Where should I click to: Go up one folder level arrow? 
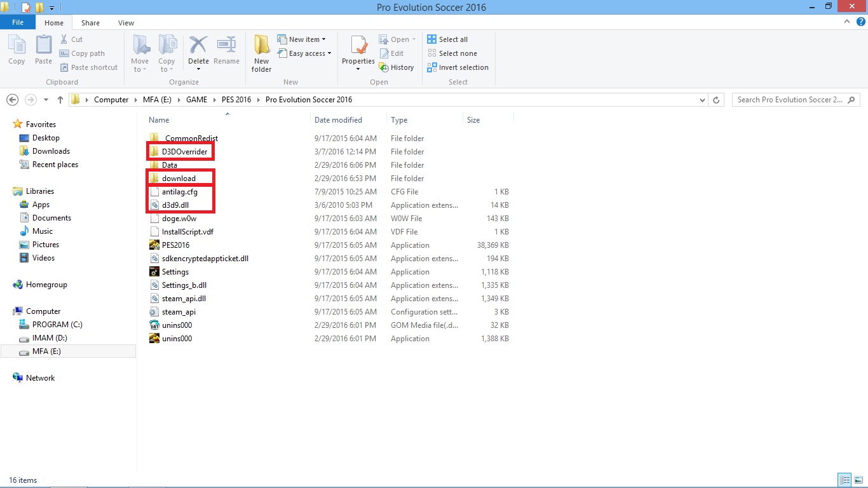click(x=60, y=100)
